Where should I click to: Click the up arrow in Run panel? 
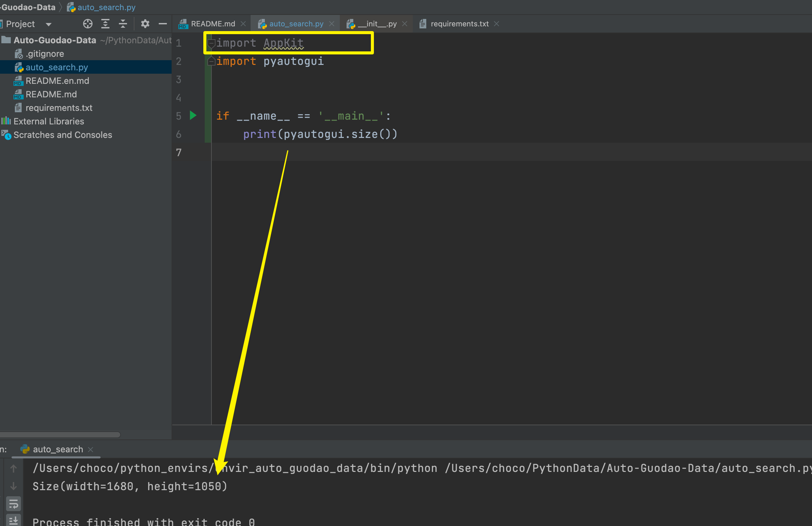[13, 469]
